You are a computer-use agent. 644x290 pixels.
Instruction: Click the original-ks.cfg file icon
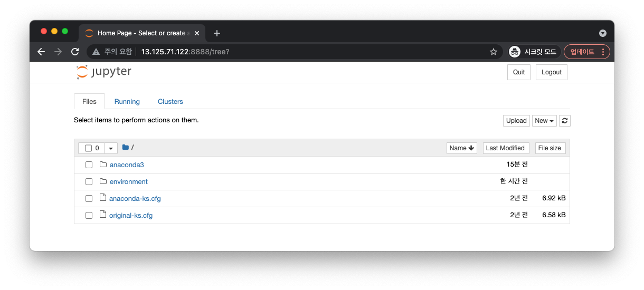point(103,215)
